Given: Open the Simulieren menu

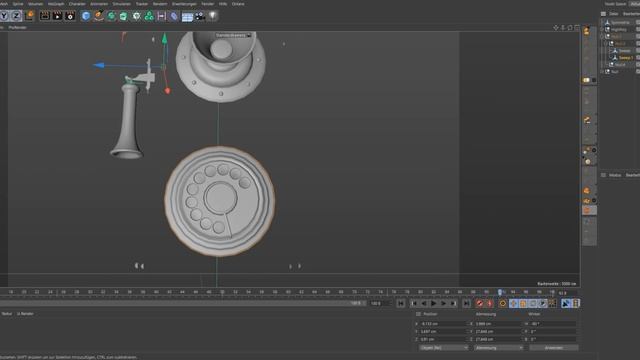Looking at the screenshot, I should 122,4.
